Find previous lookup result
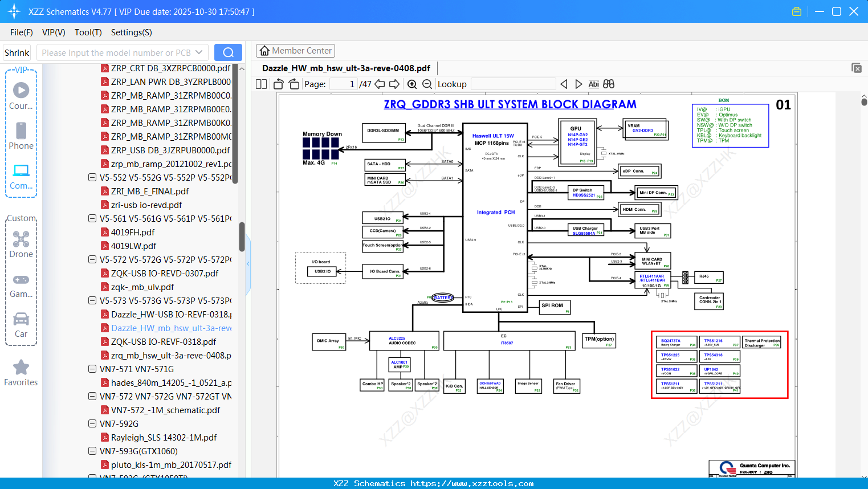Screen dimensions: 868x489 [x=564, y=84]
